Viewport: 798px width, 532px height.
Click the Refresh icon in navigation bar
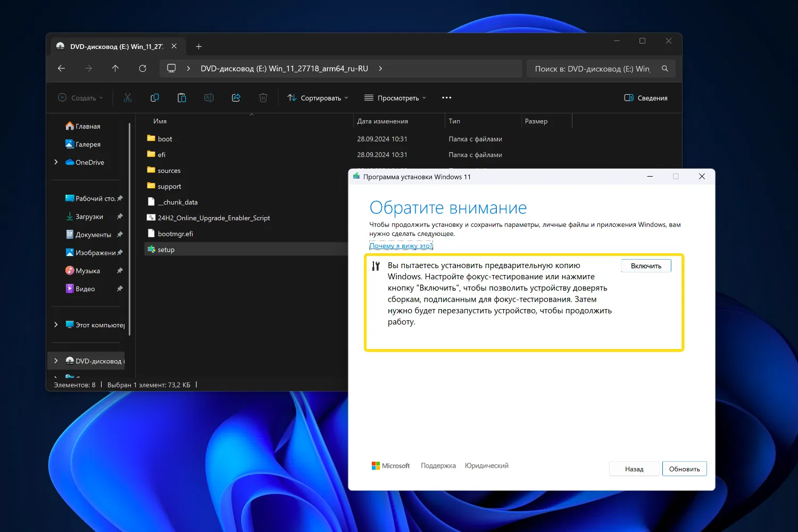(143, 69)
